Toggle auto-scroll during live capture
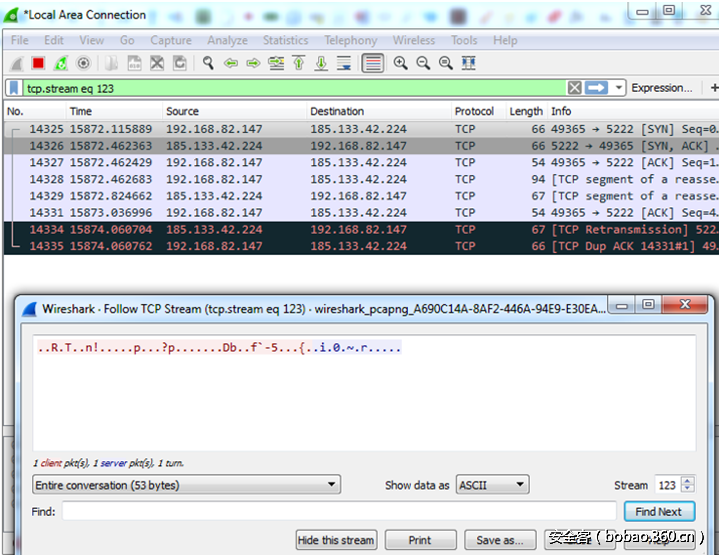Viewport: 719px width, 555px height. coord(344,63)
